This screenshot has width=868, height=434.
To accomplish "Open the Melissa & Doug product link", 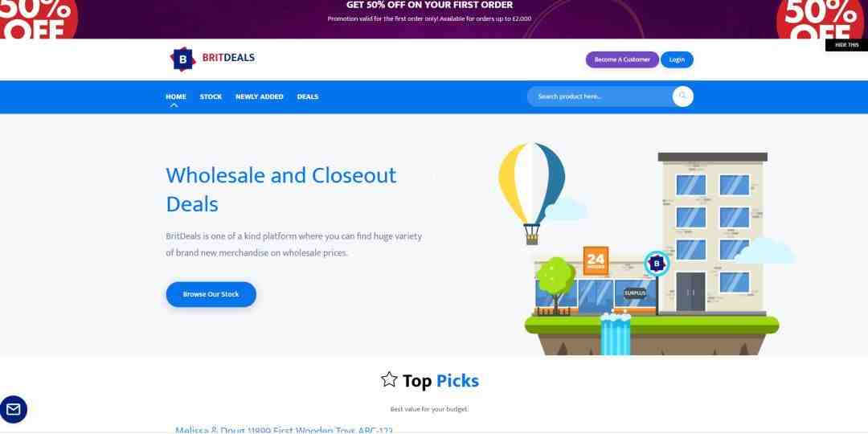I will click(284, 430).
